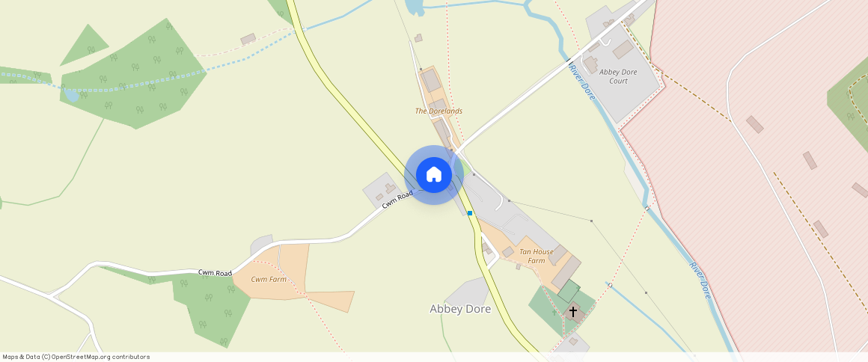Click the pink hatched area on the right
Screen dimensions: 868x362
pyautogui.click(x=748, y=182)
